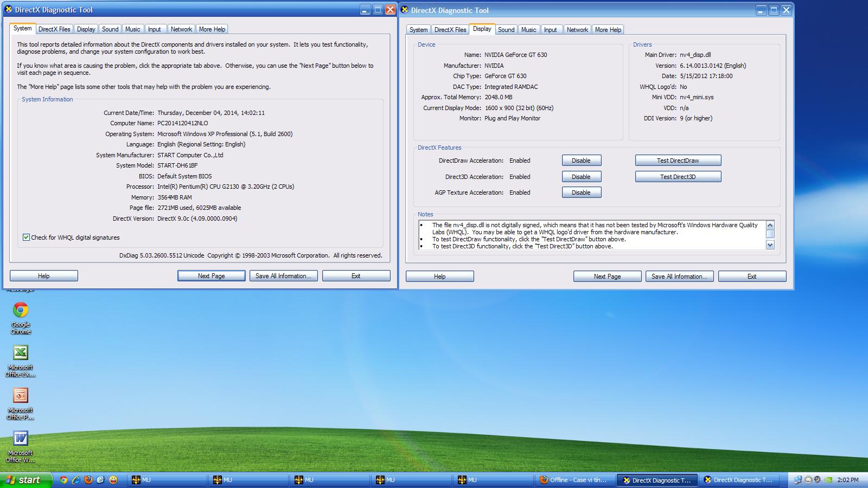This screenshot has width=868, height=488.
Task: Run the Test DirectDraw button
Action: 678,160
